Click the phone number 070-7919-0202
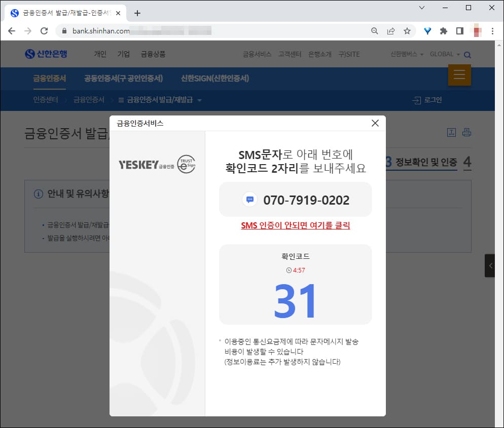The image size is (504, 428). pyautogui.click(x=306, y=201)
